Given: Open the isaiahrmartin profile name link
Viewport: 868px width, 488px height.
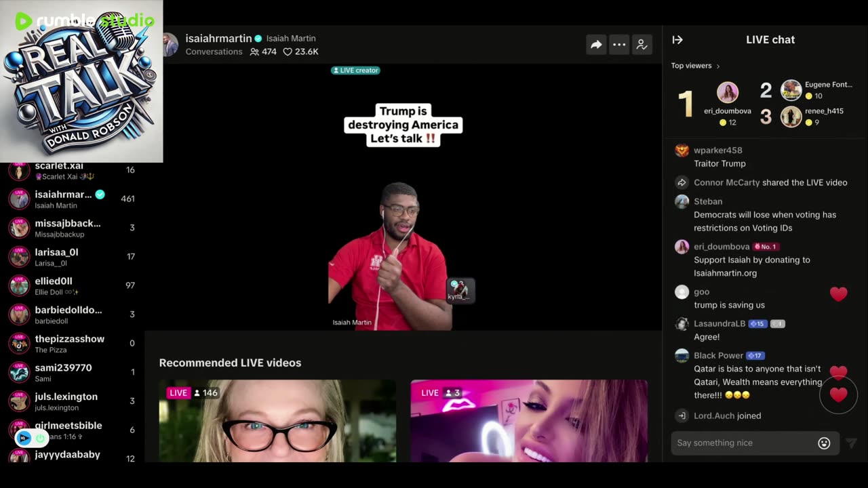Looking at the screenshot, I should (x=218, y=39).
